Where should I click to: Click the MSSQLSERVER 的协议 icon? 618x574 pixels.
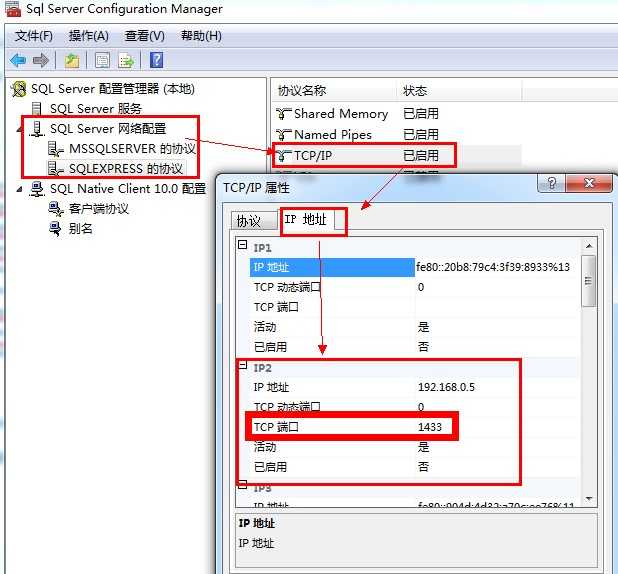pos(56,149)
